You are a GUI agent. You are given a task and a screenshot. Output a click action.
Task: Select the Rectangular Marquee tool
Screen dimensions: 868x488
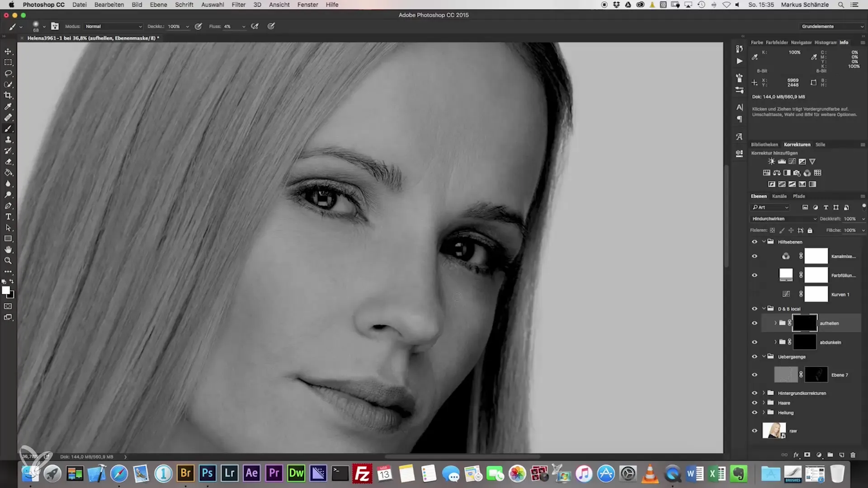coord(8,62)
